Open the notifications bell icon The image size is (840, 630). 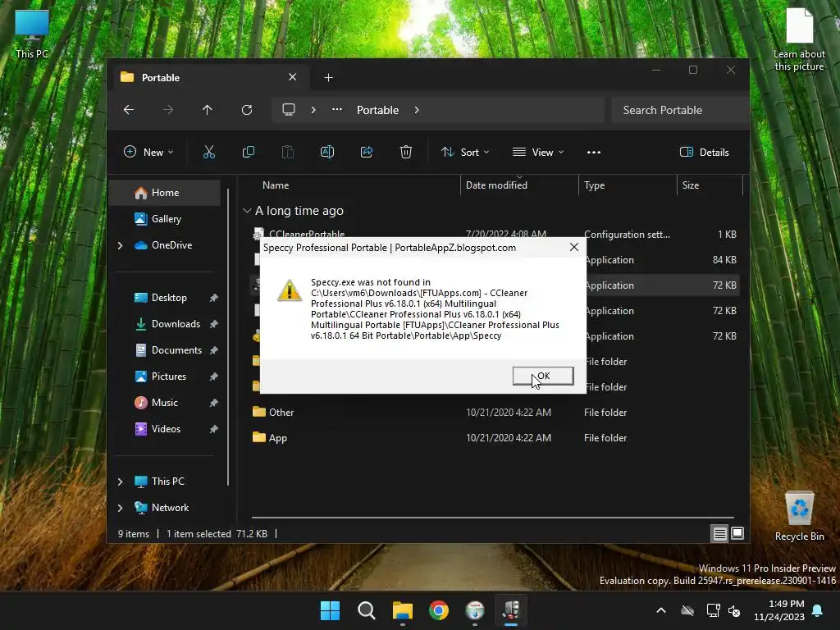point(818,610)
